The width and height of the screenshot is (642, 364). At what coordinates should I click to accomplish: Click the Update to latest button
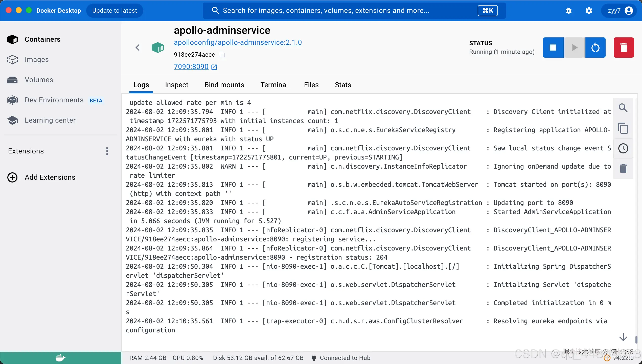[114, 11]
